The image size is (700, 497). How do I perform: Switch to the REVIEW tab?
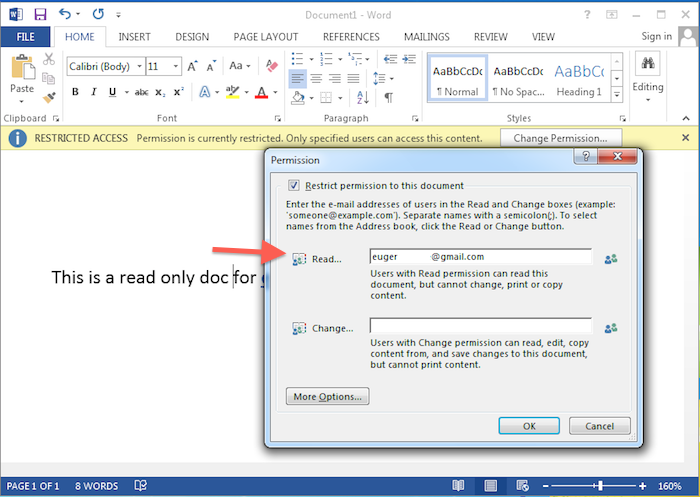pyautogui.click(x=491, y=37)
